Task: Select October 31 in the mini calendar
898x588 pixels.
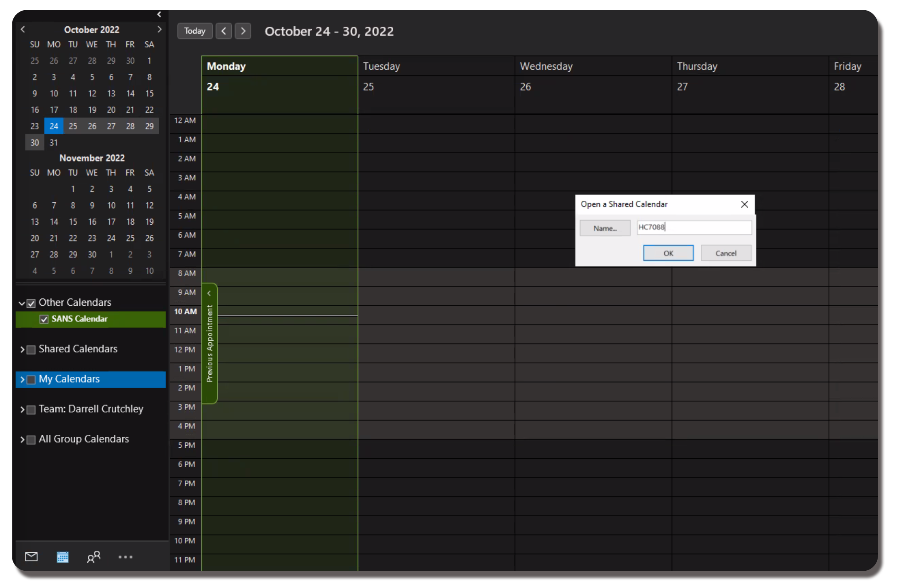Action: coord(54,143)
